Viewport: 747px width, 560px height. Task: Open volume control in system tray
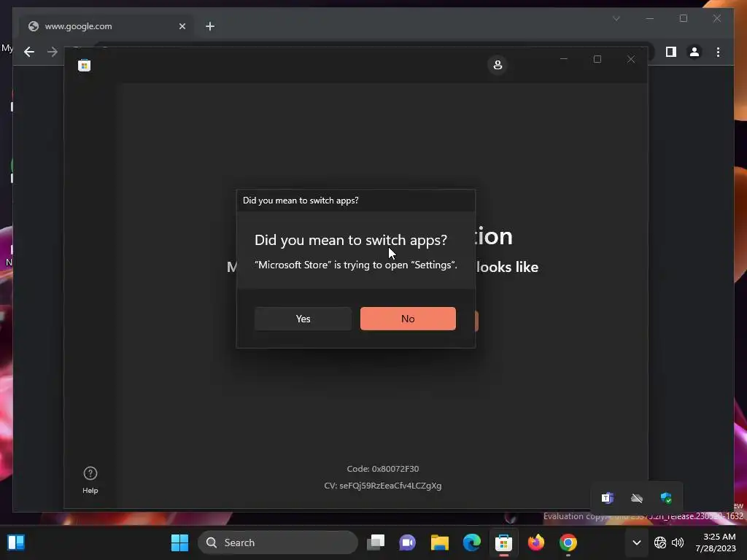(x=678, y=542)
